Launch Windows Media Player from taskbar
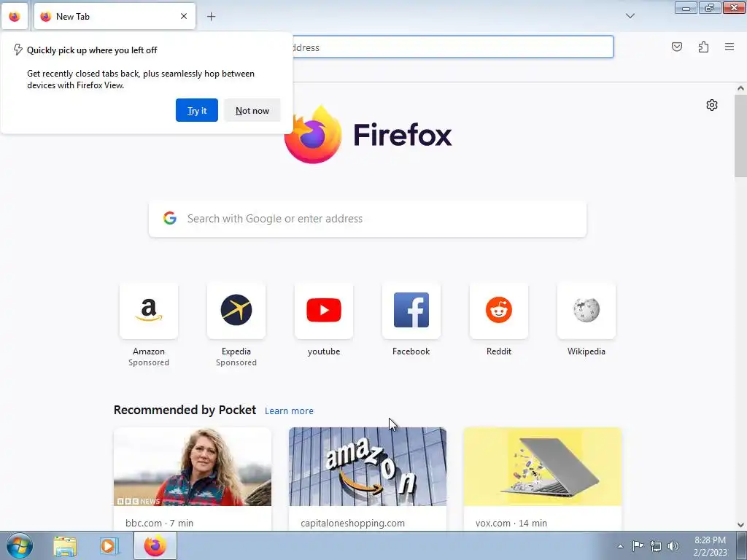This screenshot has width=747, height=560. pos(109,546)
